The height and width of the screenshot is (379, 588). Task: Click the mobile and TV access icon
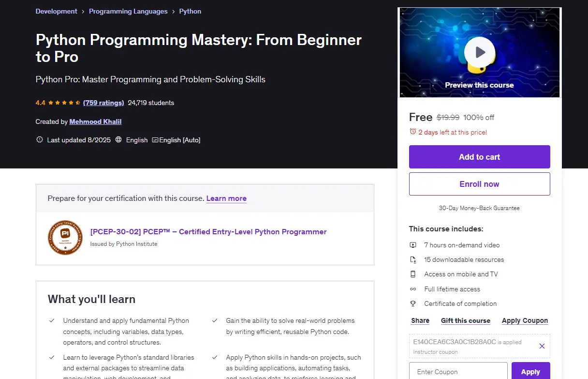pyautogui.click(x=413, y=274)
